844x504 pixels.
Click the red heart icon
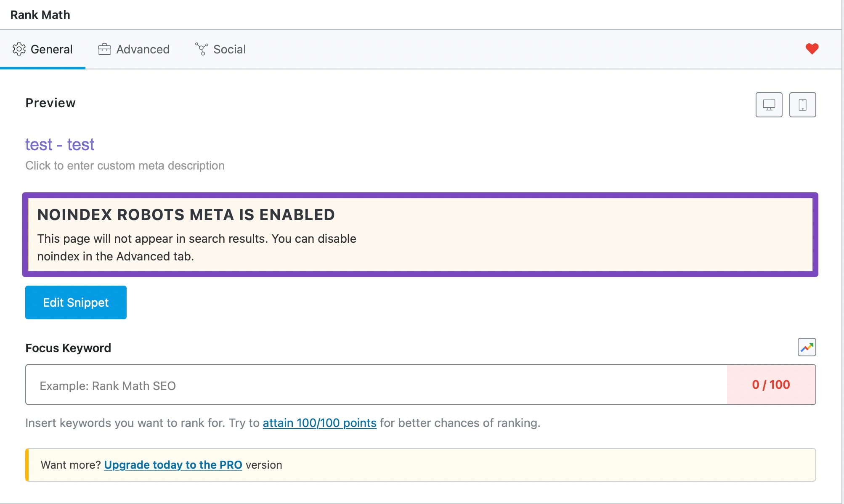(812, 49)
